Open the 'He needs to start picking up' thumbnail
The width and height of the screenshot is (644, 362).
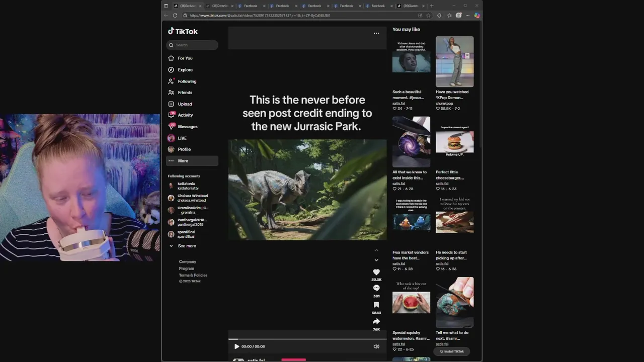click(455, 222)
